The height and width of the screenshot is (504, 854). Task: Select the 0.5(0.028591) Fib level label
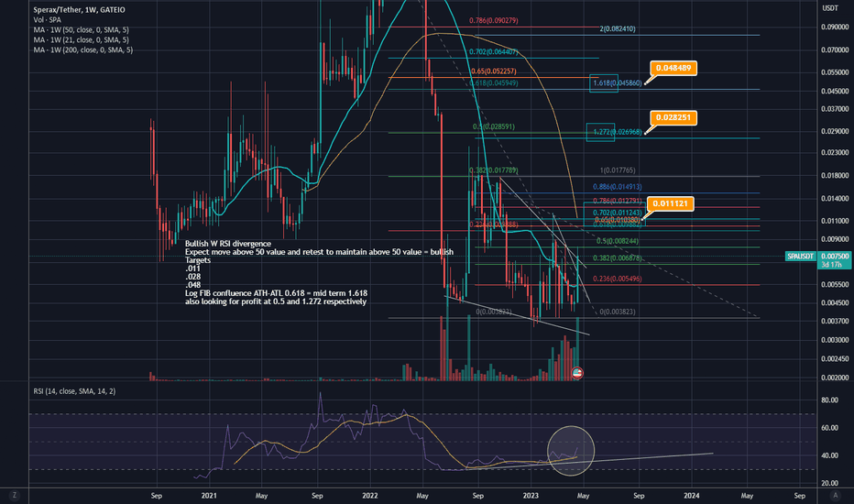[494, 127]
